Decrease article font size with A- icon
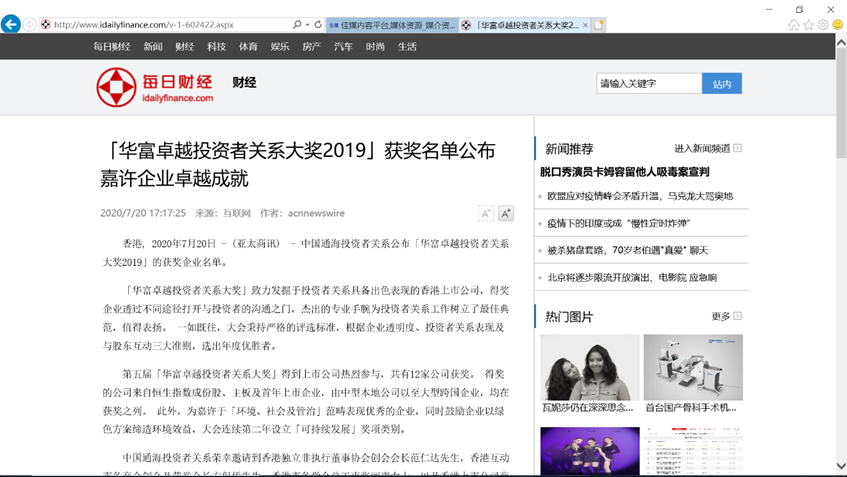The height and width of the screenshot is (477, 847). [x=486, y=213]
